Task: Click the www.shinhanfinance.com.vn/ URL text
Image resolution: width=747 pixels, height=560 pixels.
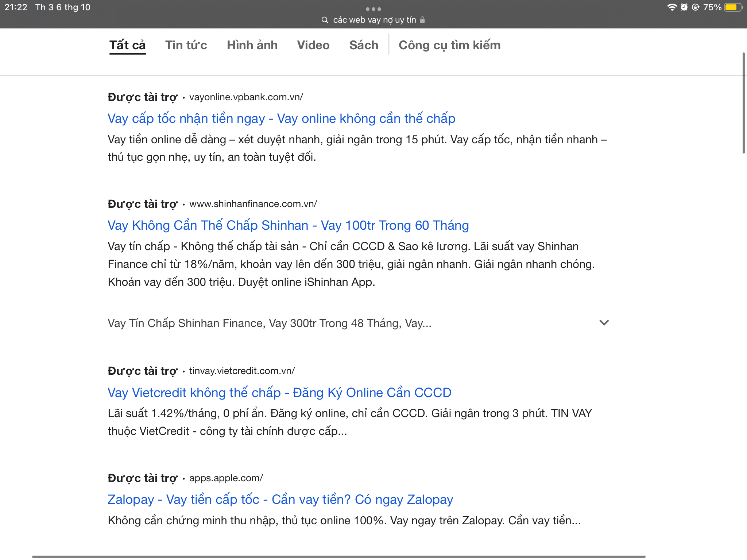Action: 253,204
